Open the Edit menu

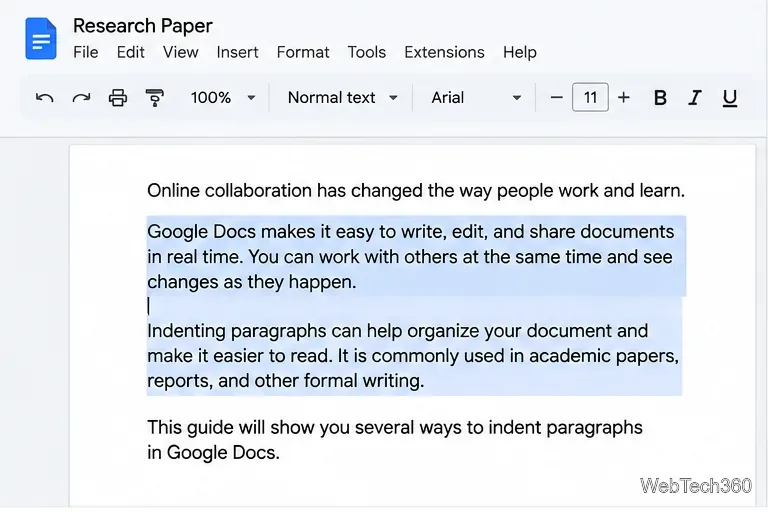[x=130, y=52]
